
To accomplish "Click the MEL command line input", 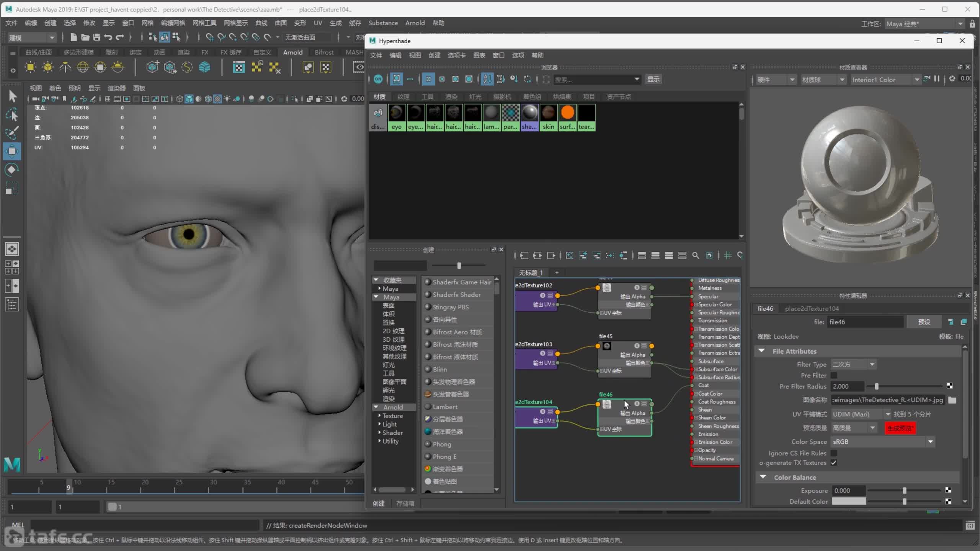I will [145, 525].
